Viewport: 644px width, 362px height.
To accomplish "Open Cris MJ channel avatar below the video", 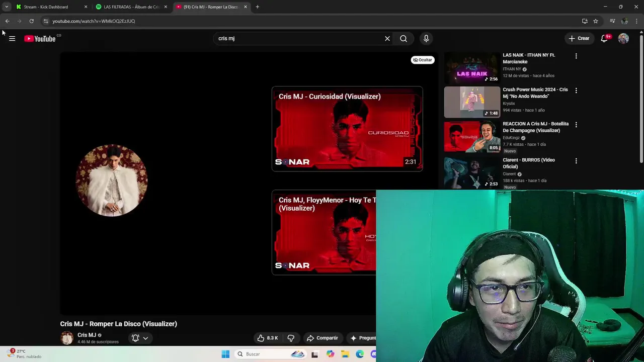I will [x=67, y=338].
